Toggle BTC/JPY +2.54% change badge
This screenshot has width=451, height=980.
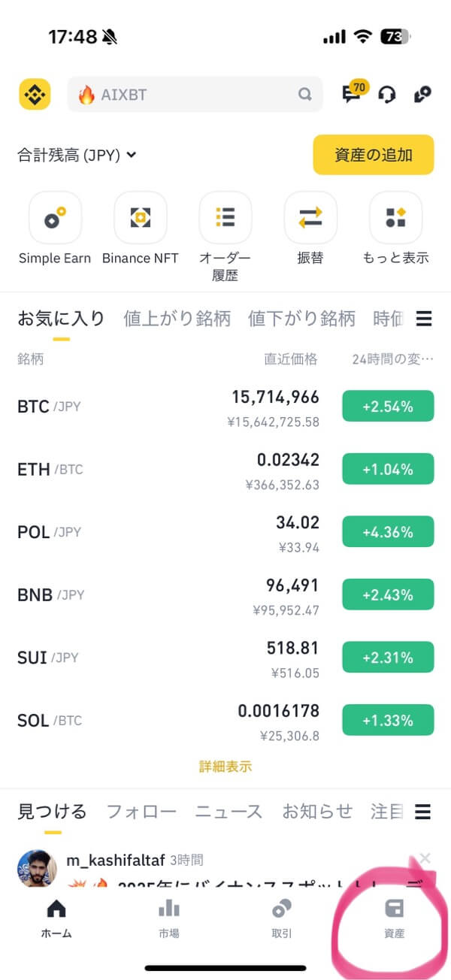[387, 407]
